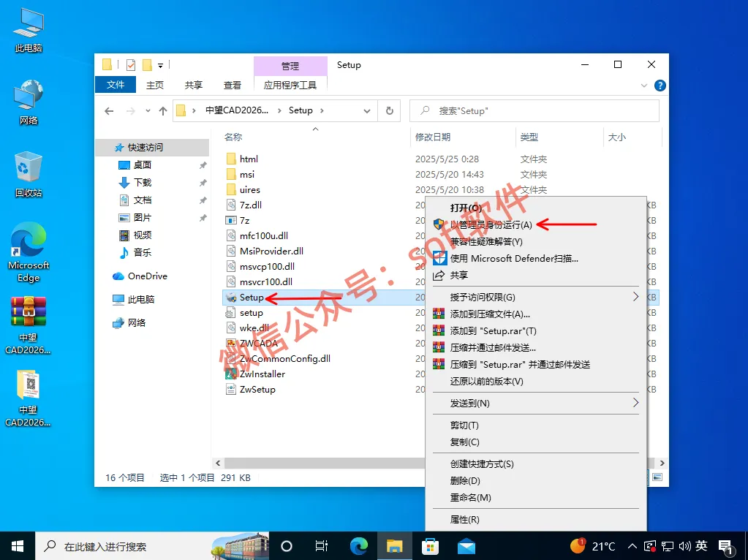Select 此电脑 in navigation pane
748x560 pixels.
(x=140, y=300)
